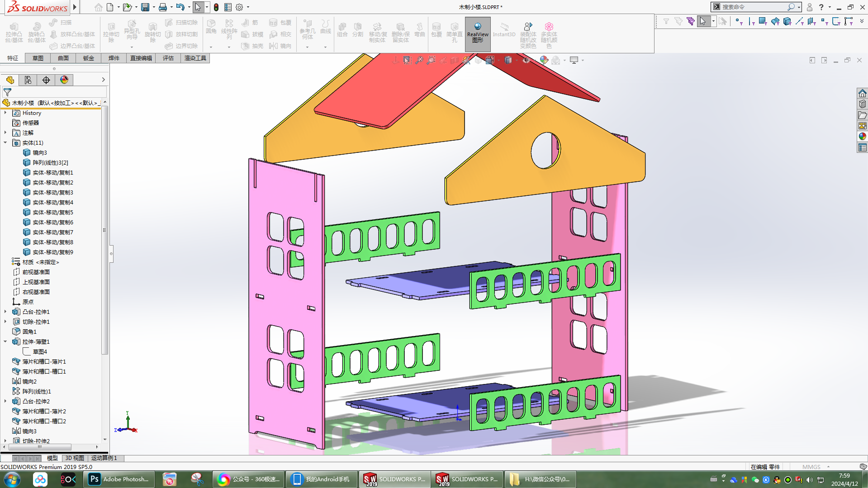Viewport: 868px width, 488px height.
Task: Select 实体-移动/复制5 body in tree
Action: [x=52, y=212]
